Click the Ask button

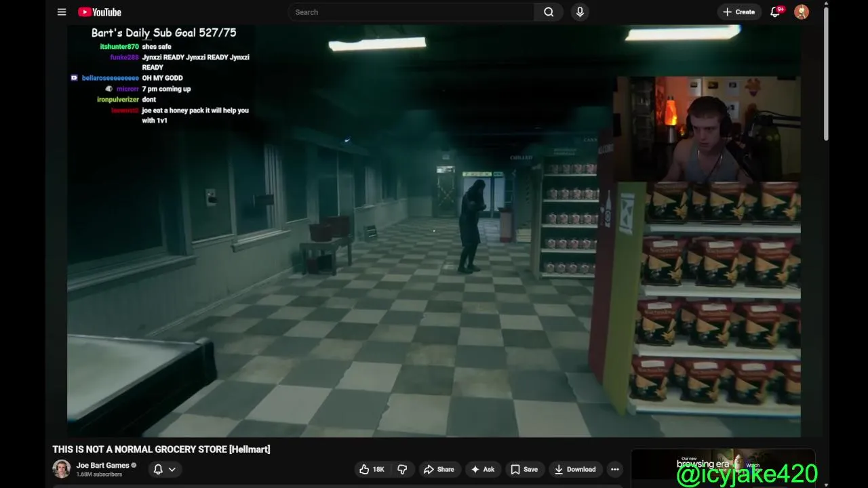tap(483, 469)
